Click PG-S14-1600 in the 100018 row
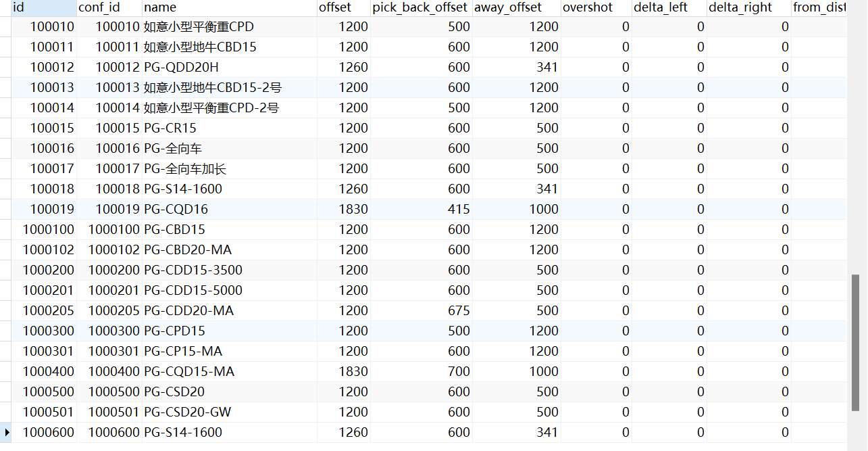The image size is (868, 451). tap(230, 189)
